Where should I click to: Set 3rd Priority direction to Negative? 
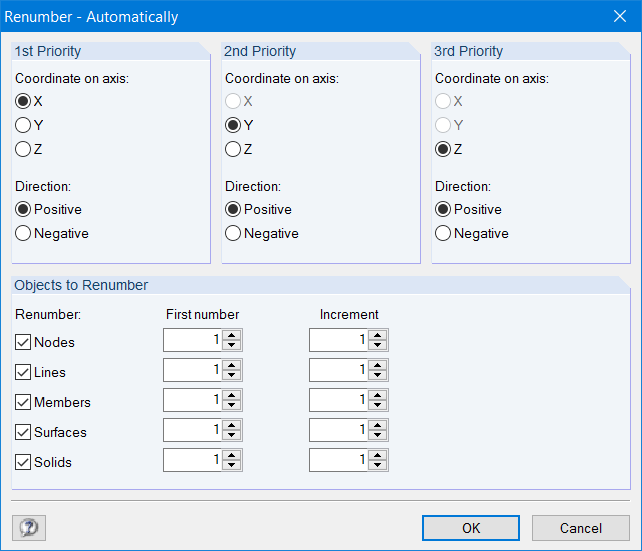443,233
